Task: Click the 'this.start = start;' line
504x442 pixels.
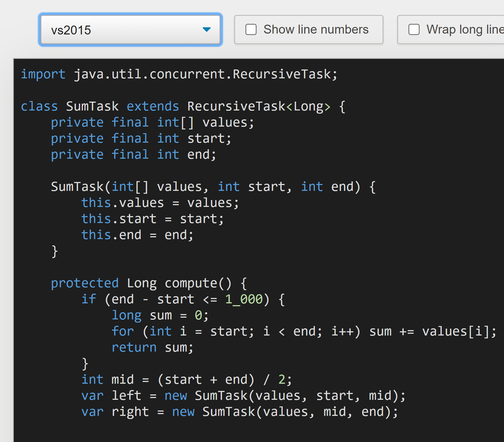Action: (153, 219)
